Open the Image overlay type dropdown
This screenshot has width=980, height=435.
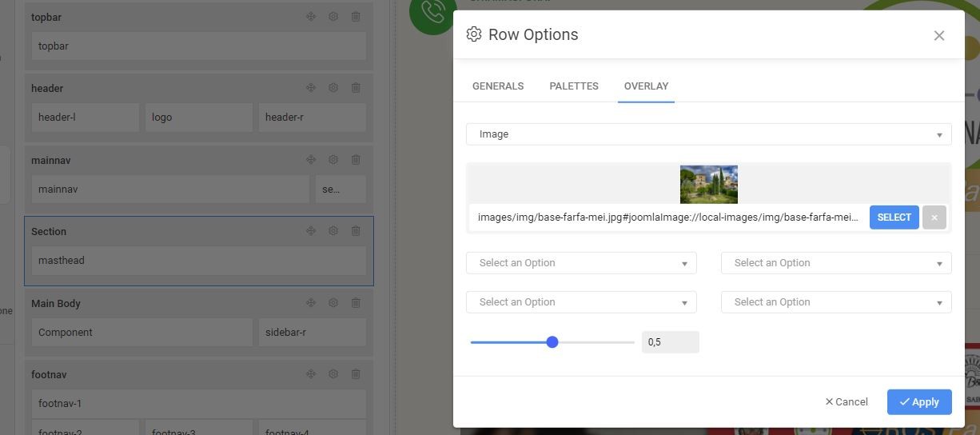tap(708, 134)
